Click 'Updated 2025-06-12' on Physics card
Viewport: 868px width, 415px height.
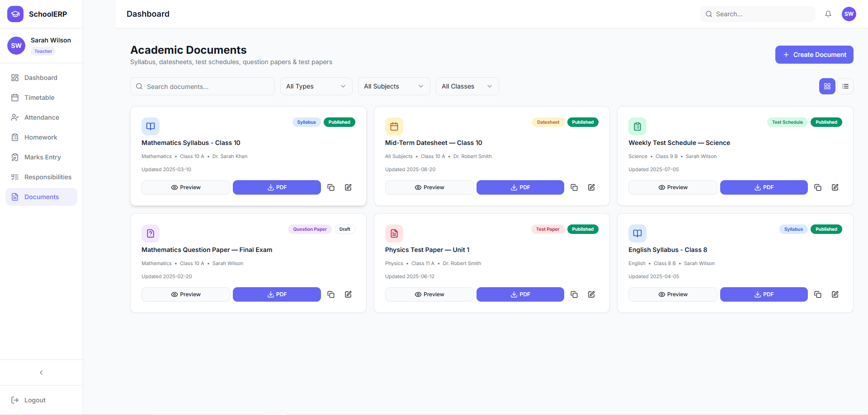[x=410, y=276]
